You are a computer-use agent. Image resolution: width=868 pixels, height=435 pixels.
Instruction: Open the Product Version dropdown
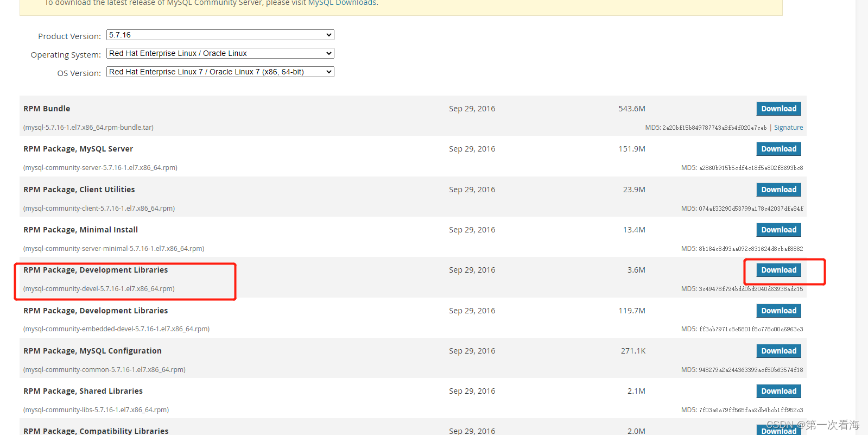pyautogui.click(x=220, y=35)
